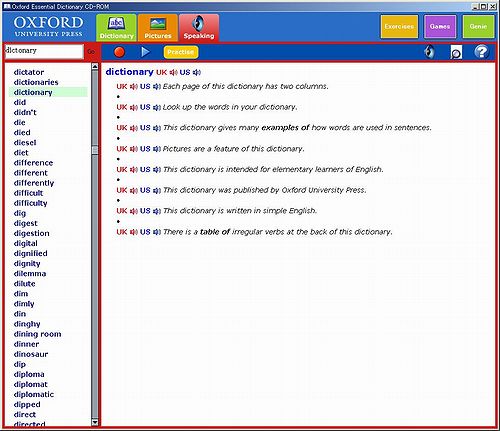Image resolution: width=500 pixels, height=431 pixels.
Task: Select 'diploma' in the word list
Action: point(29,374)
